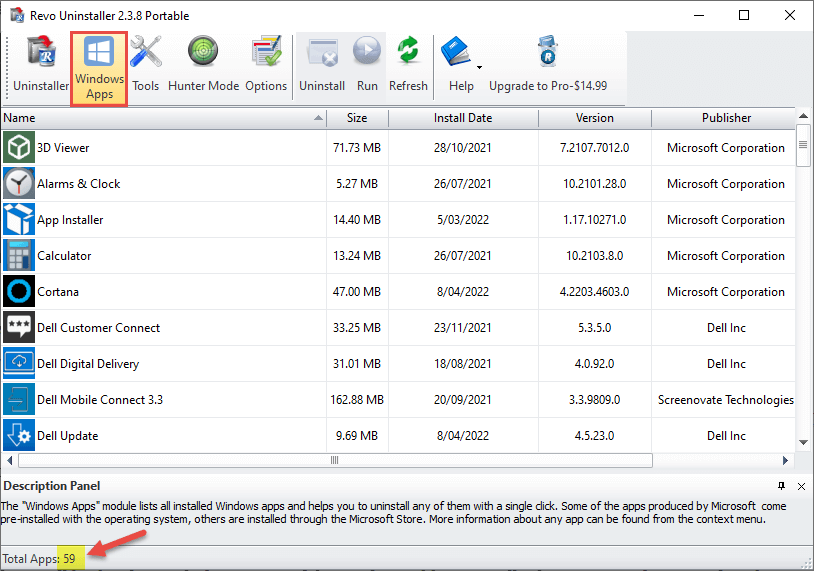Viewport: 814px width, 571px height.
Task: Click the '23/11/2021' install date
Action: pyautogui.click(x=463, y=328)
